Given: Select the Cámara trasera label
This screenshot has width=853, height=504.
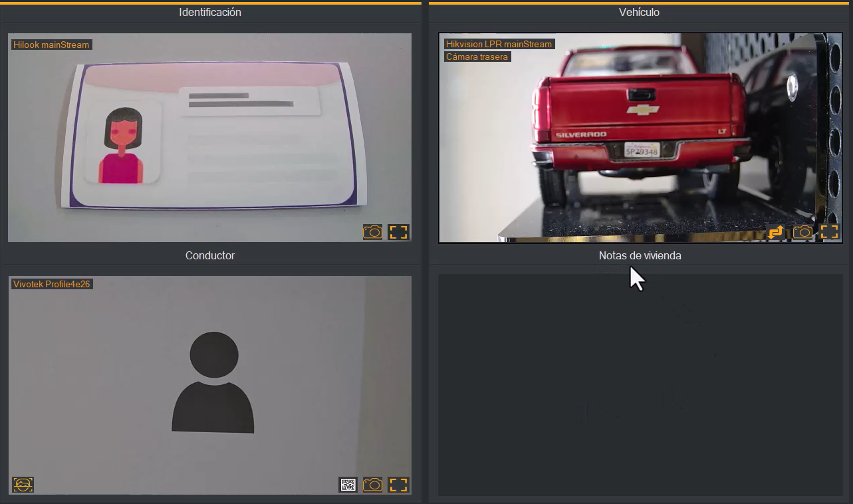Looking at the screenshot, I should click(x=477, y=57).
